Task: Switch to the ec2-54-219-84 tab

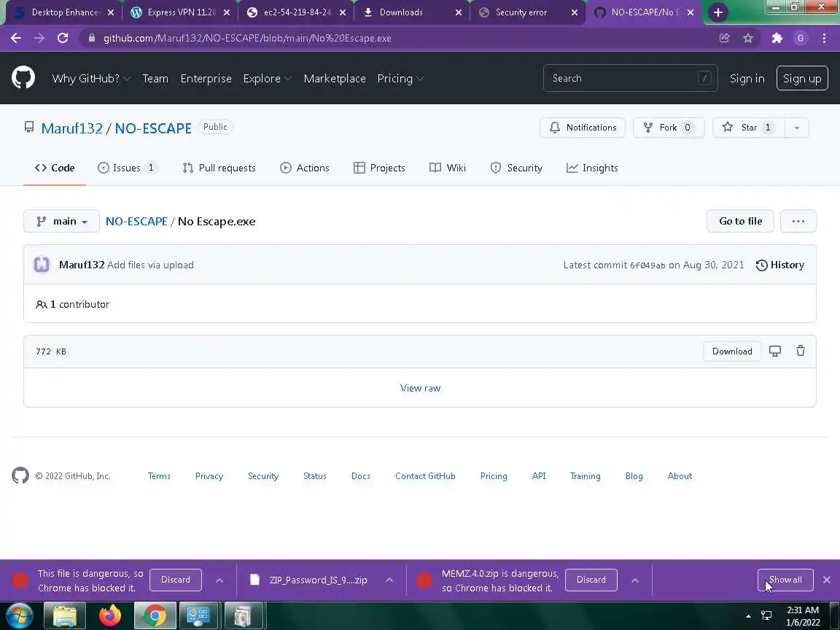Action: 297,12
